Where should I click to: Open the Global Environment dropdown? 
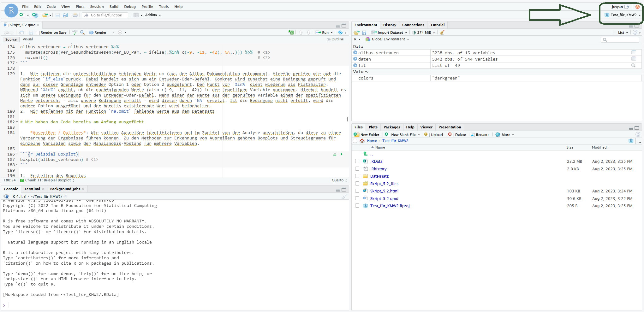tap(387, 39)
